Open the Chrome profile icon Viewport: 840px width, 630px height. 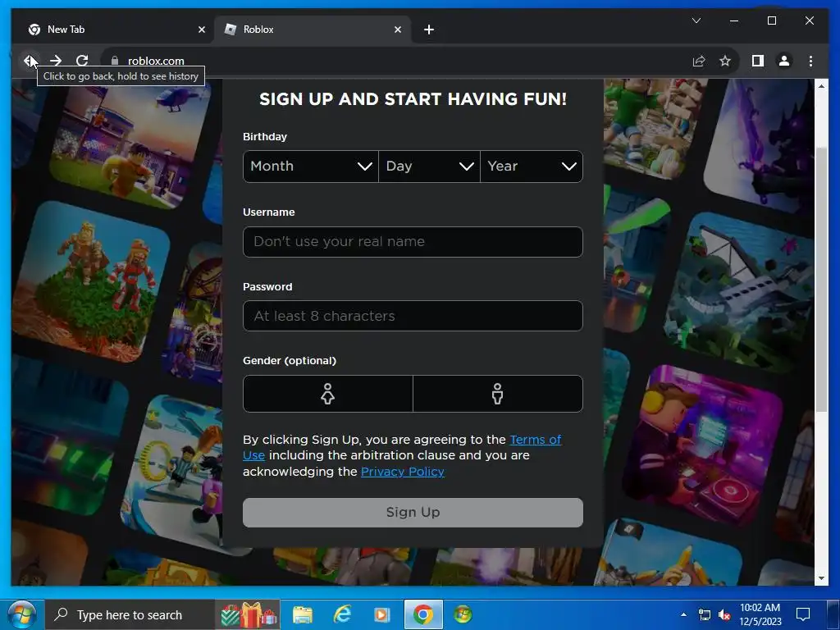click(783, 61)
